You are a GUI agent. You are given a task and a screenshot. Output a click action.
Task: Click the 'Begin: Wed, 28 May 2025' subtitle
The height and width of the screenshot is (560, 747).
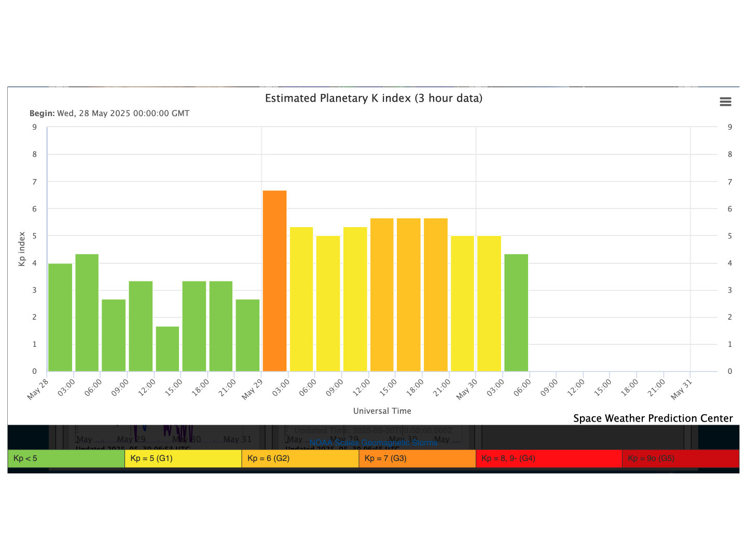[109, 113]
